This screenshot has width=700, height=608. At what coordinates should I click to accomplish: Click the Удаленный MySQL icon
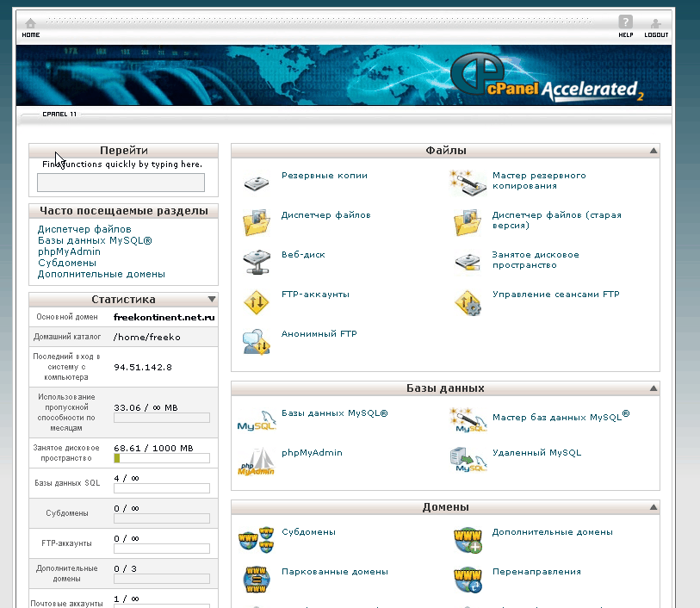click(468, 460)
